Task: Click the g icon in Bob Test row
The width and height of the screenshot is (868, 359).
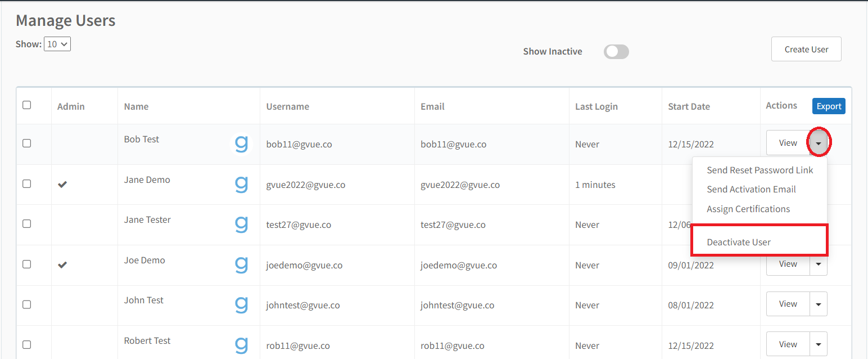Action: coord(241,145)
